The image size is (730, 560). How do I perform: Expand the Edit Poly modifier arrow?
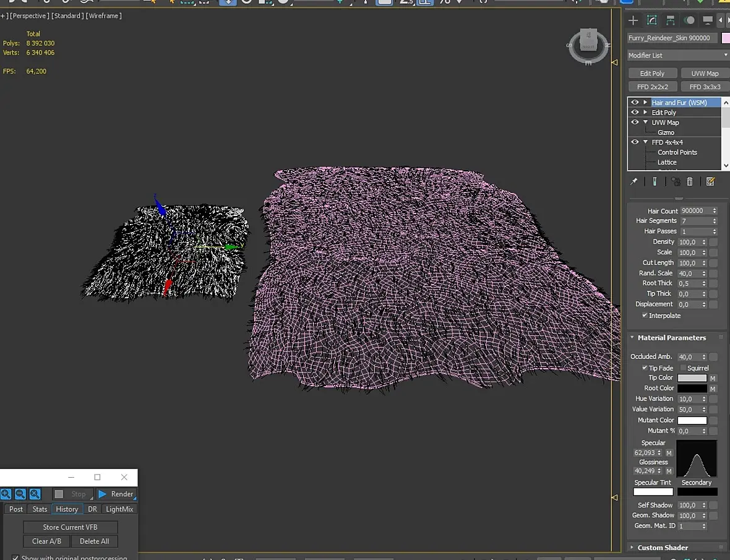645,113
